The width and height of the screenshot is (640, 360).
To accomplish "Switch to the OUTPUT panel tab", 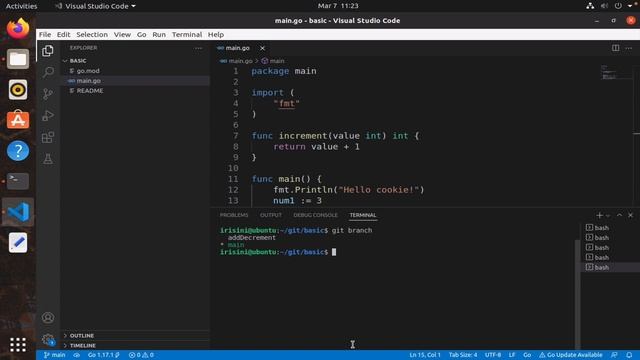I will click(x=271, y=215).
